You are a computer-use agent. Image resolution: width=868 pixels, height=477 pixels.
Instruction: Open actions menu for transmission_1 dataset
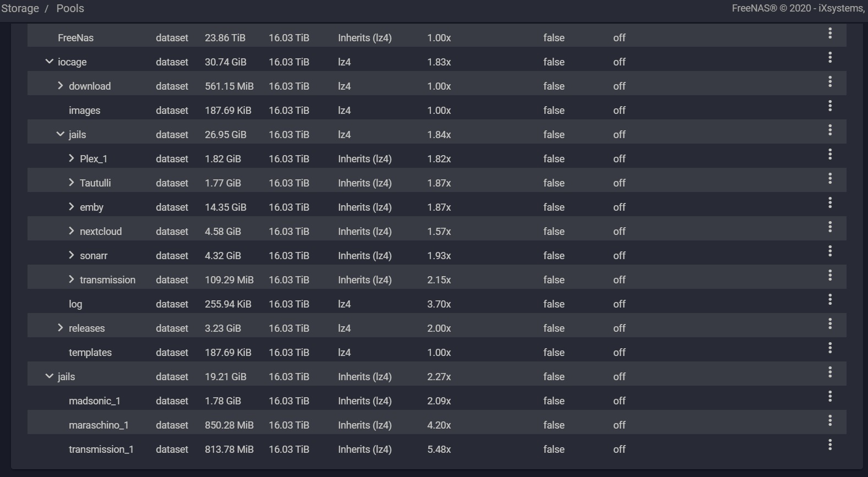click(x=829, y=445)
